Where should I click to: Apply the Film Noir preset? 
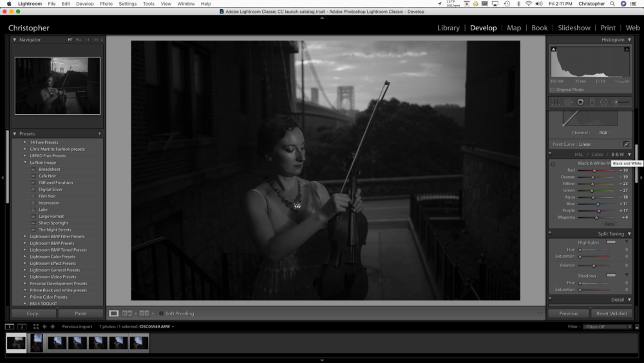pos(47,196)
